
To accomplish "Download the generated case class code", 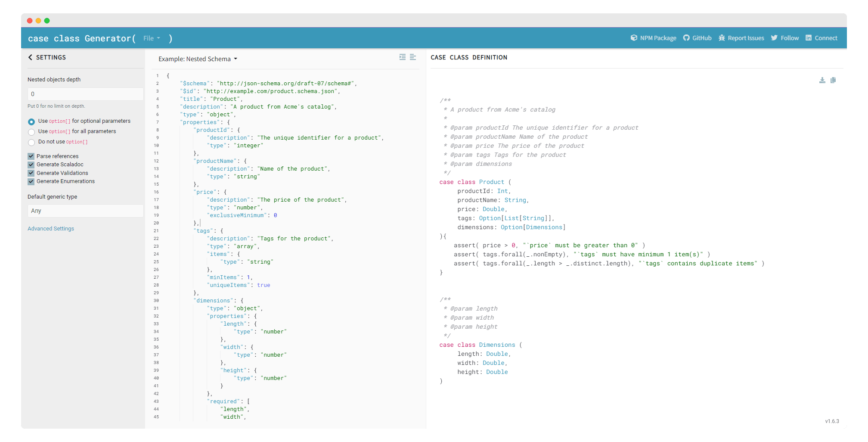I will coord(822,80).
